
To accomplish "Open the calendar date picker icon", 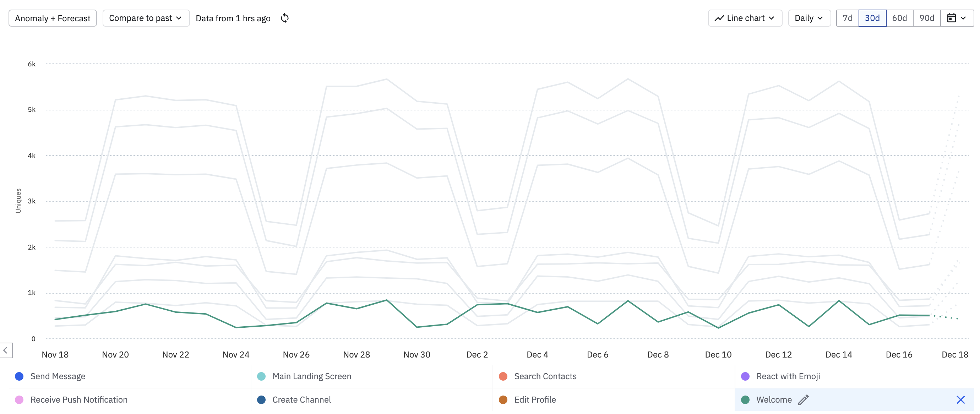I will coord(951,18).
